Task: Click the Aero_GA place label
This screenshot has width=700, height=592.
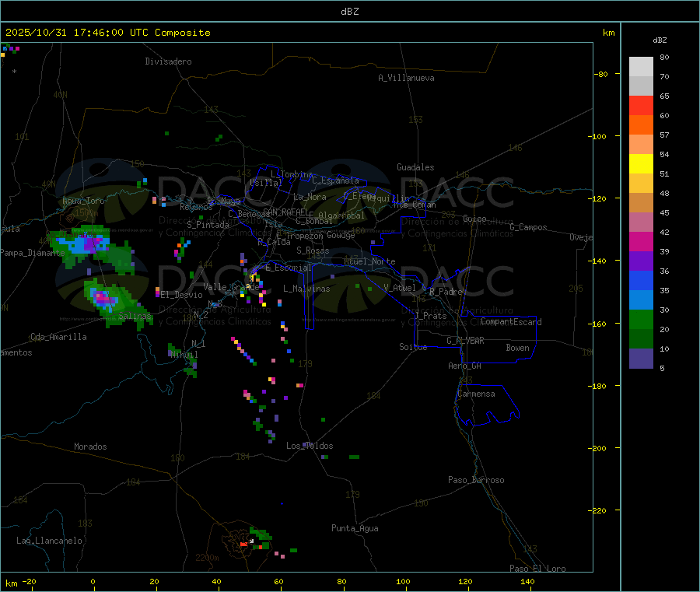Action: point(465,366)
